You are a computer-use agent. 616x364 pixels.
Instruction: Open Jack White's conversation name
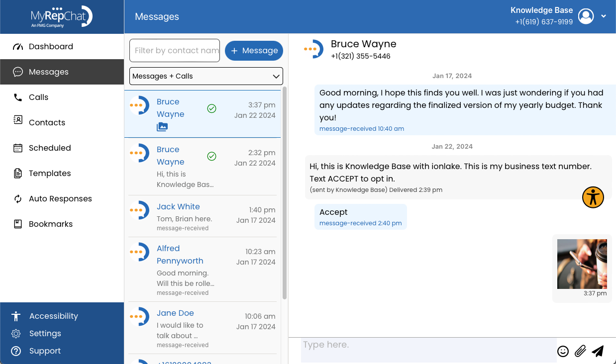(x=178, y=207)
